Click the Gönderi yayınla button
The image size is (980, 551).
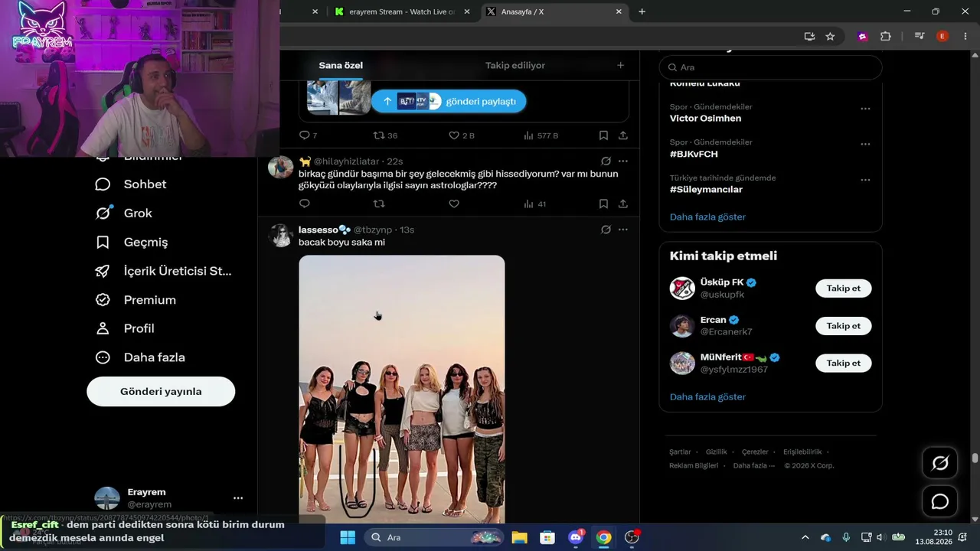coord(161,392)
